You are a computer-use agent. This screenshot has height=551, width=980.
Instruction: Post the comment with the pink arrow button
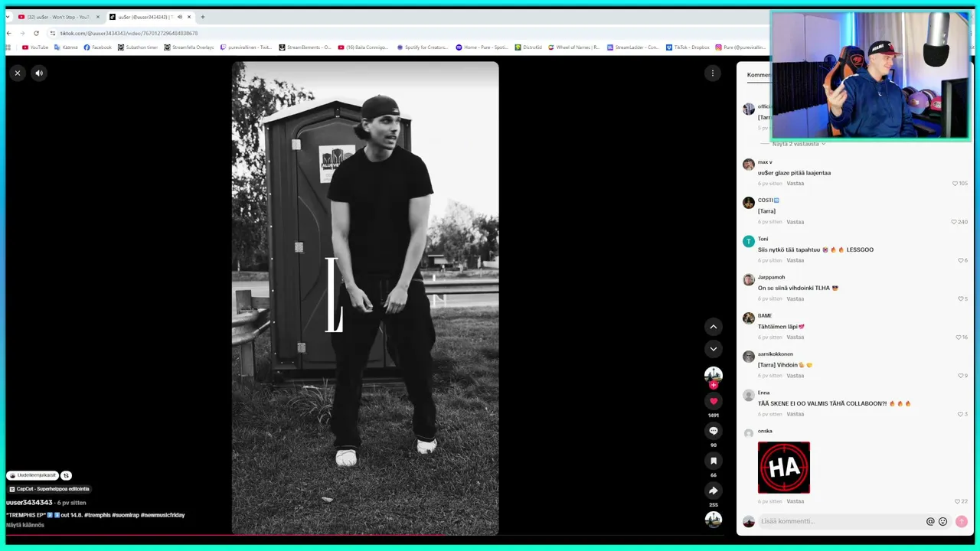(962, 521)
